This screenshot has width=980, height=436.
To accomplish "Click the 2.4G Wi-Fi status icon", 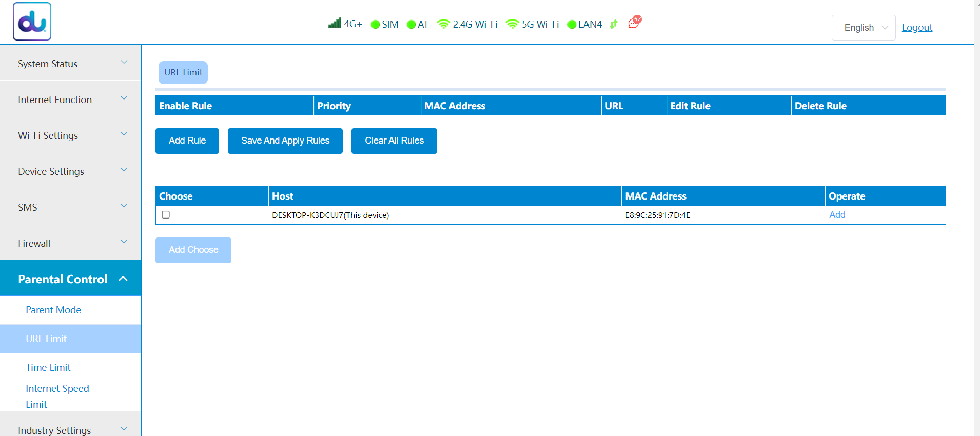I will 443,24.
